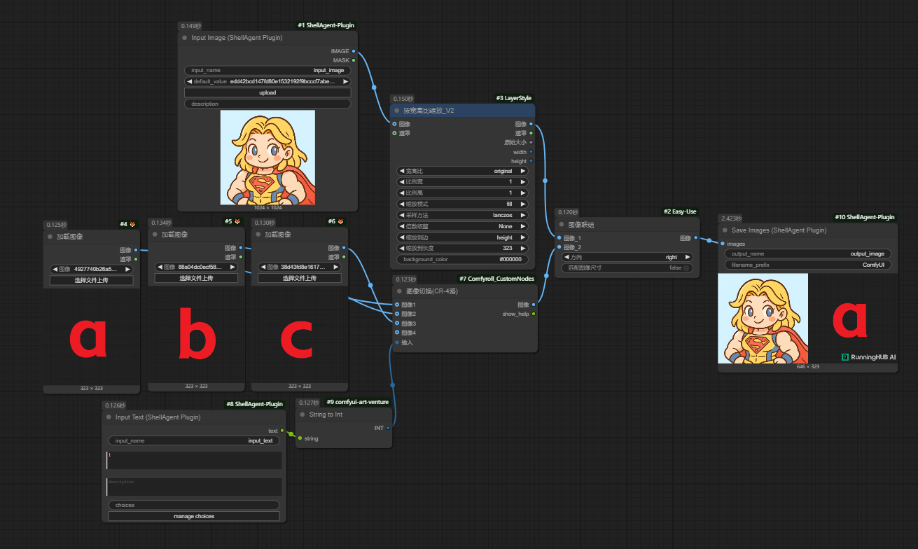The image size is (918, 549).
Task: Click the output_name field in Save Images node
Action: pyautogui.click(x=808, y=254)
